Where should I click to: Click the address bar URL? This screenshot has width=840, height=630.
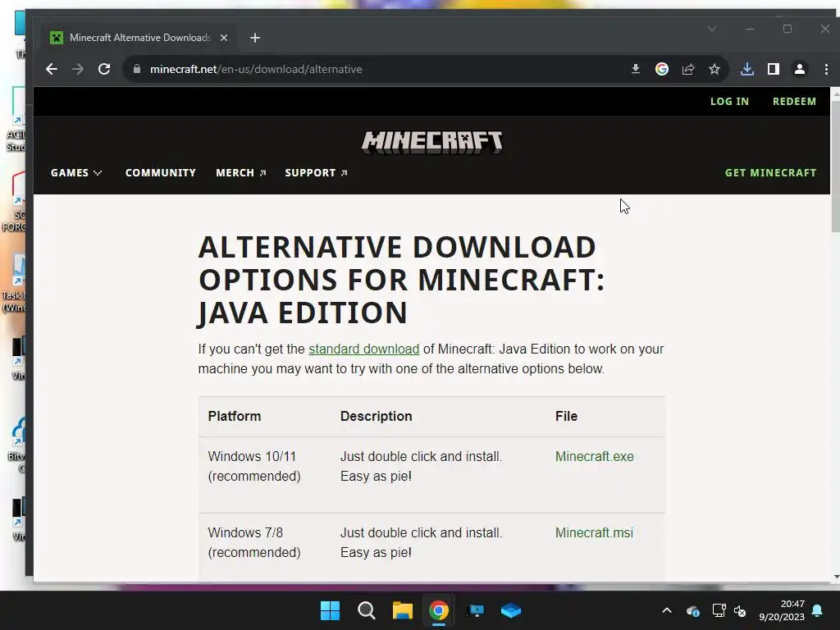click(256, 69)
